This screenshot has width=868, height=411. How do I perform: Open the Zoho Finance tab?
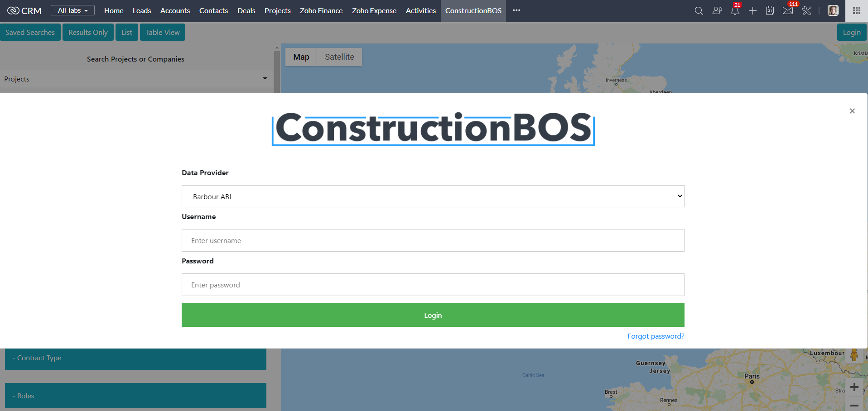pos(321,10)
